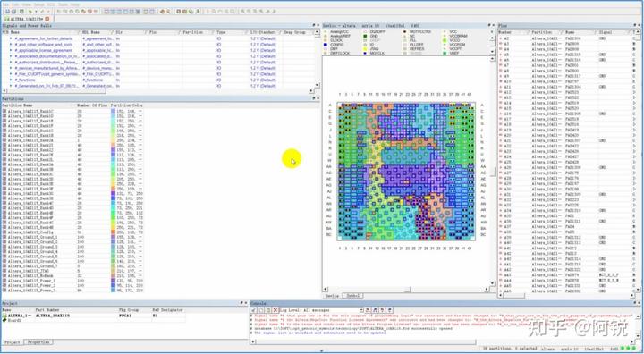
Task: Expand the #_and_other_software_and_tools signal row
Action: 11,45
